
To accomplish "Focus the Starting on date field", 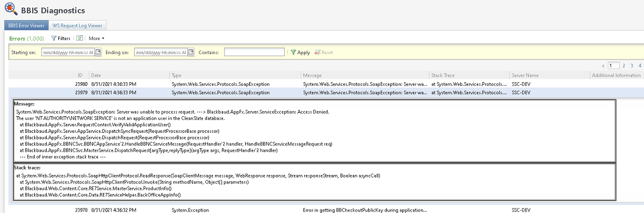I will 68,52.
